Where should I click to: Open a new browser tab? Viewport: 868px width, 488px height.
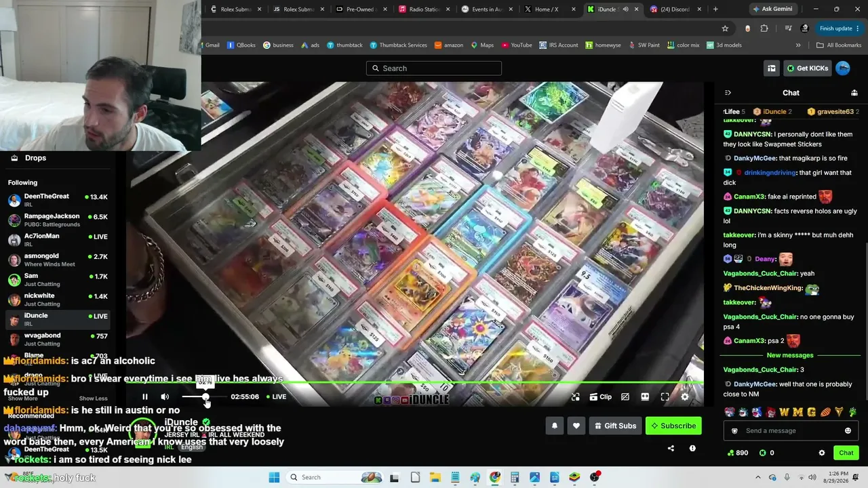click(x=715, y=9)
